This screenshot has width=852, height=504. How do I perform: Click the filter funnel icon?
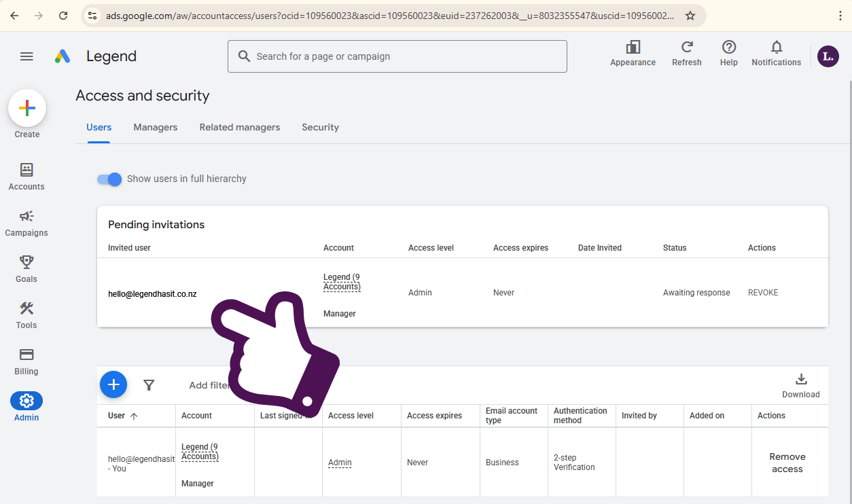tap(149, 385)
